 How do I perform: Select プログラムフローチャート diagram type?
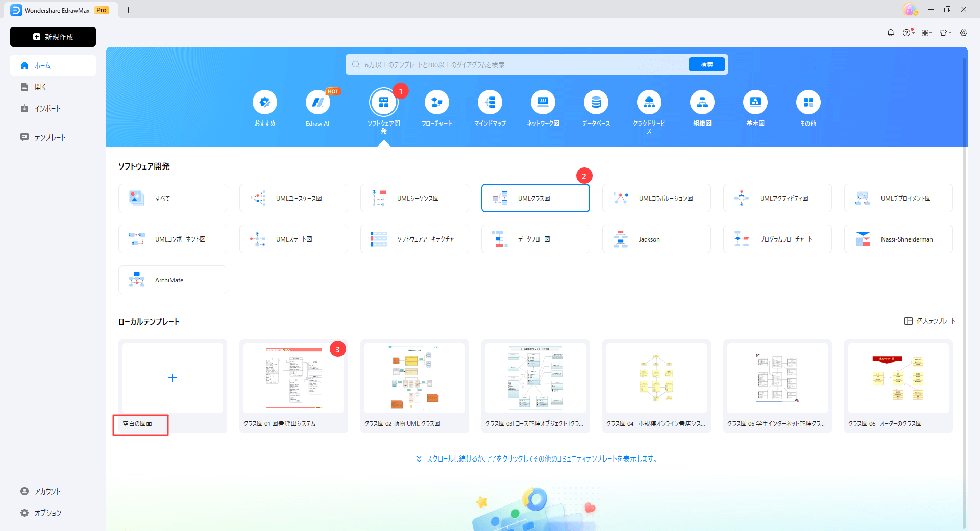tap(777, 239)
